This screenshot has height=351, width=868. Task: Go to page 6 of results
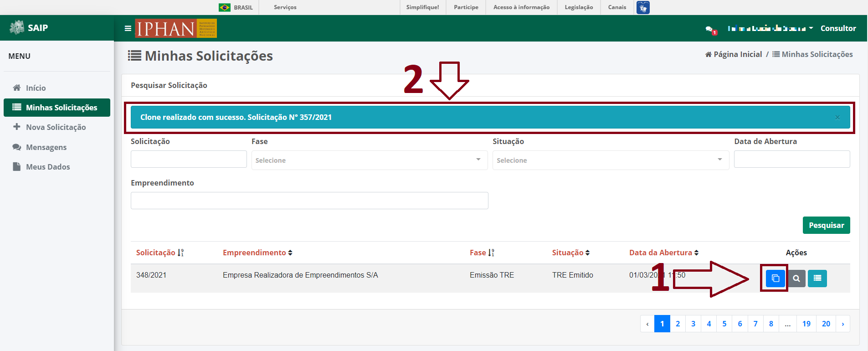pyautogui.click(x=740, y=324)
